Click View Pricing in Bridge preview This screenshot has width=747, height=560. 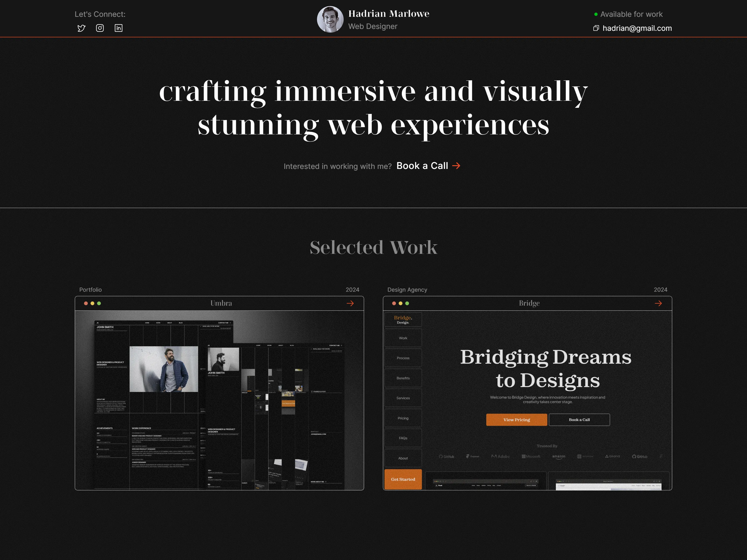(x=517, y=420)
